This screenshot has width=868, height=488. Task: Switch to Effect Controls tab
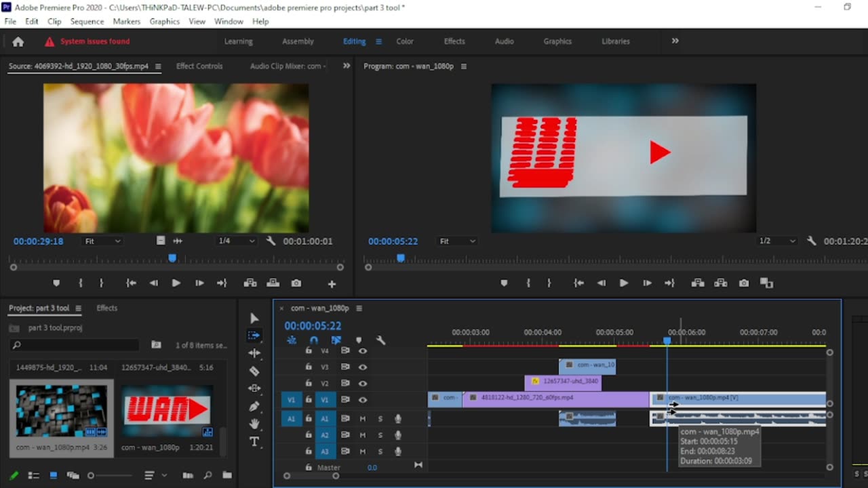(199, 66)
